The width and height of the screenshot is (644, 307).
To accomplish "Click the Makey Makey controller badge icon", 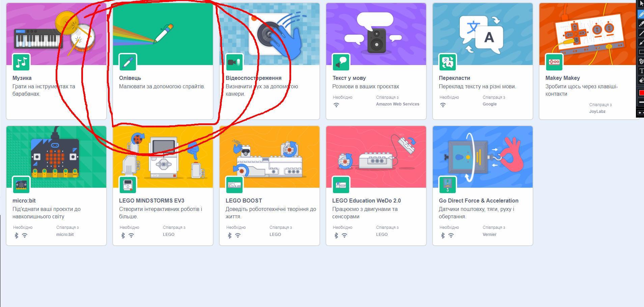I will coord(554,62).
